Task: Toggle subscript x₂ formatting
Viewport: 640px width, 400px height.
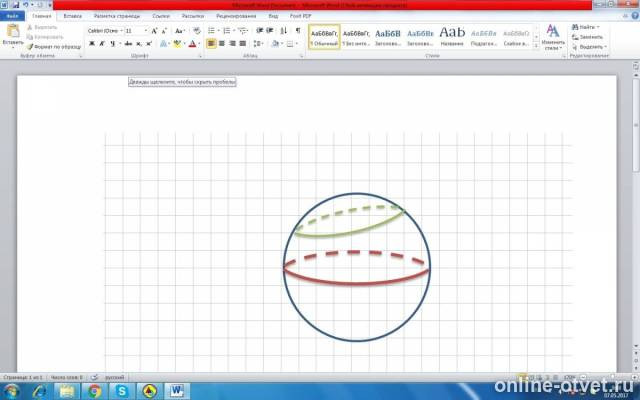Action: [139, 44]
